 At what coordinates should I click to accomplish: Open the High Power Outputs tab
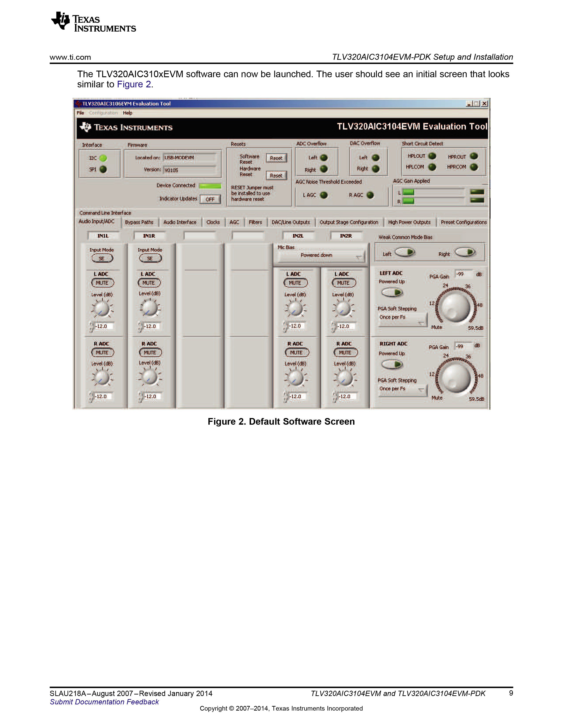pyautogui.click(x=409, y=222)
